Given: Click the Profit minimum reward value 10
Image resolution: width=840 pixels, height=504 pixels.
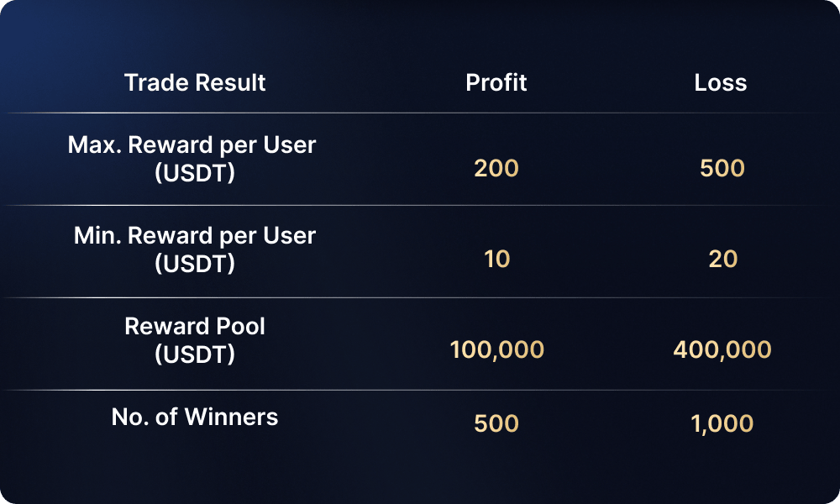Looking at the screenshot, I should coord(497,259).
